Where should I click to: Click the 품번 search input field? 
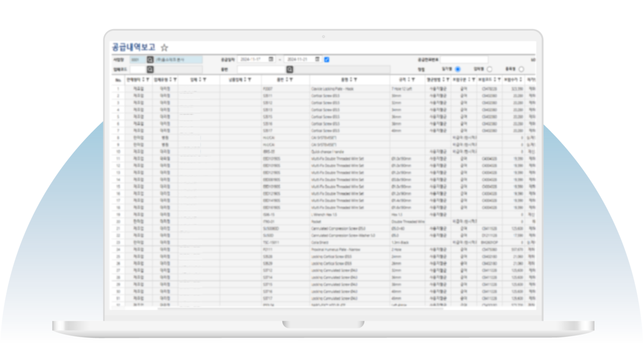coord(262,69)
